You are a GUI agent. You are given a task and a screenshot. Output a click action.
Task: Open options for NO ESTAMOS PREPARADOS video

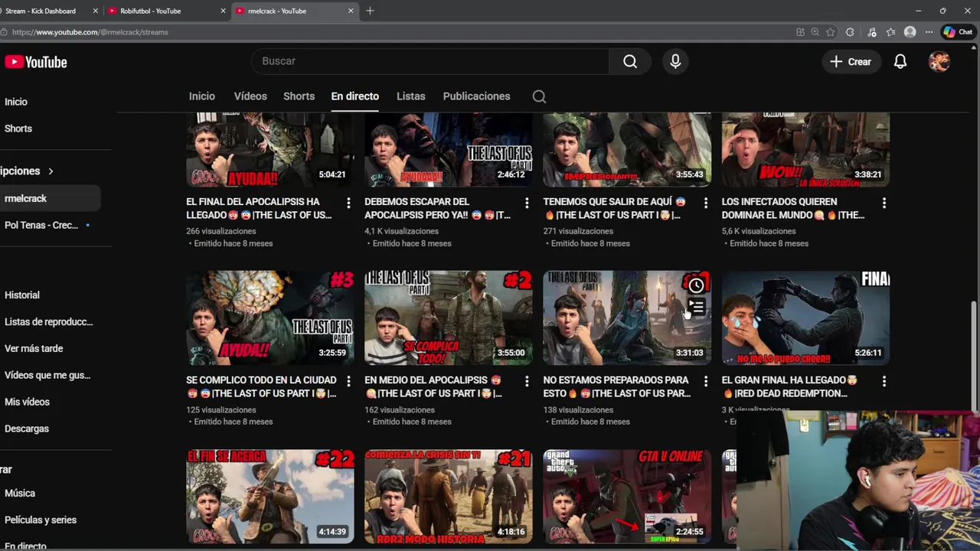click(706, 381)
